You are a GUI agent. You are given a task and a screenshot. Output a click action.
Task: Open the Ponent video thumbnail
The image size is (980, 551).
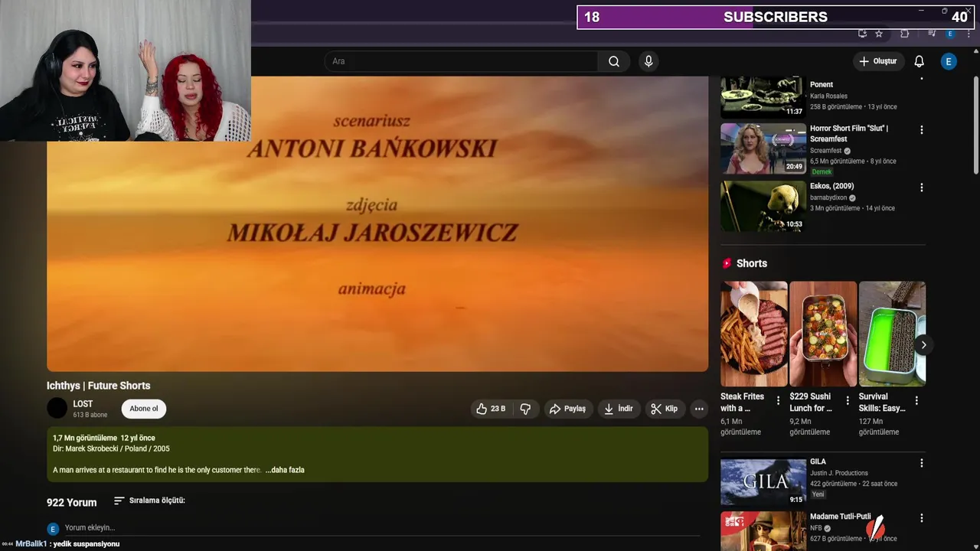[x=763, y=97]
